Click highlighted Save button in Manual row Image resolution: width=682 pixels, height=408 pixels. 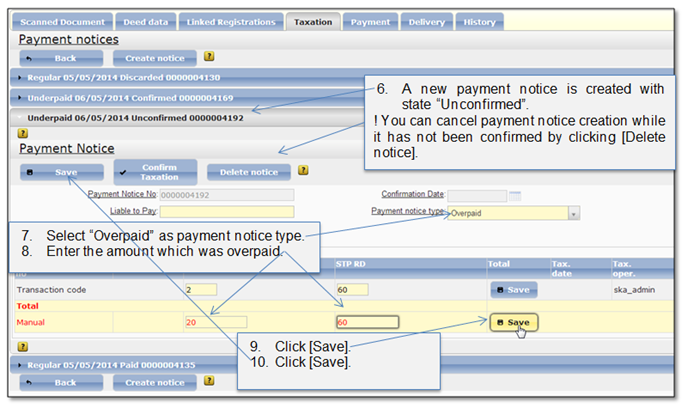514,323
